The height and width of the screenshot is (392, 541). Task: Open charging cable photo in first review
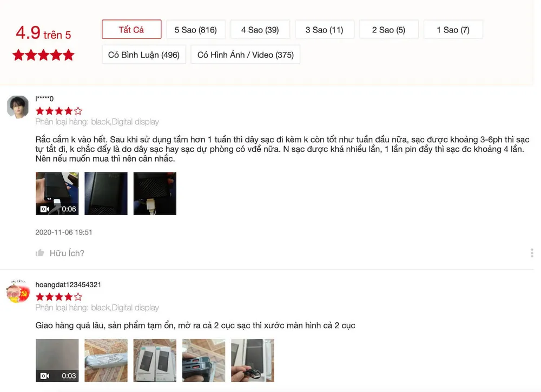pyautogui.click(x=155, y=194)
